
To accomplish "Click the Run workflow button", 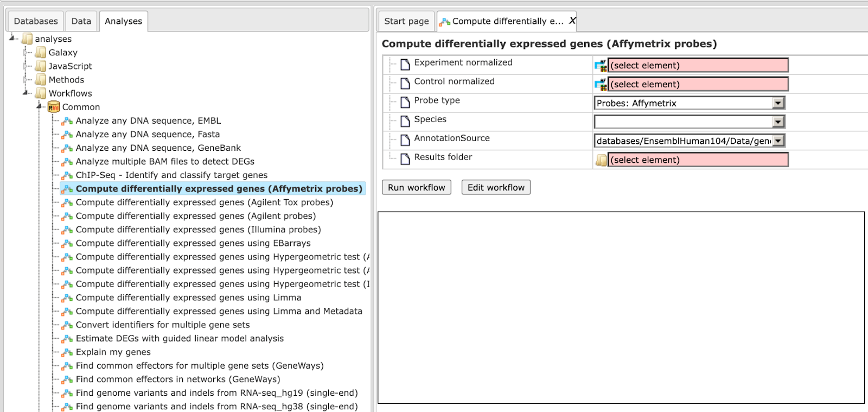I will 417,187.
